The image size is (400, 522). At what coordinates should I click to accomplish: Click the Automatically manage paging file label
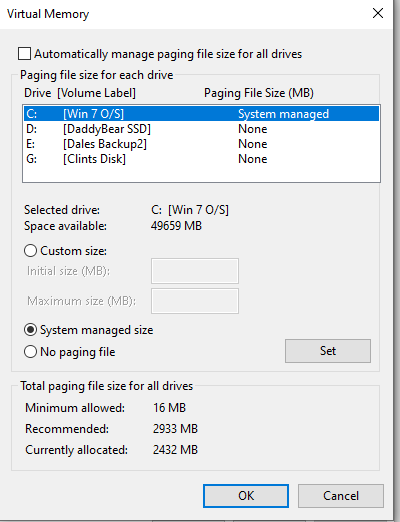pos(168,54)
